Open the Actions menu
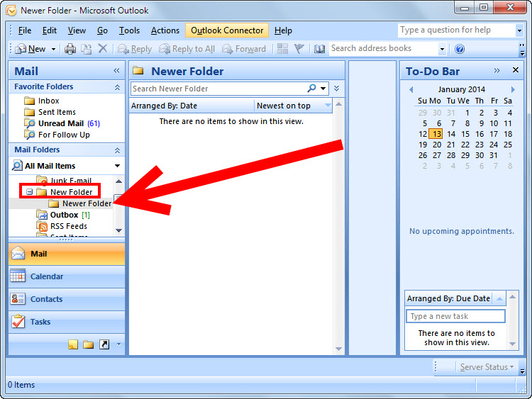The width and height of the screenshot is (532, 399). tap(165, 30)
